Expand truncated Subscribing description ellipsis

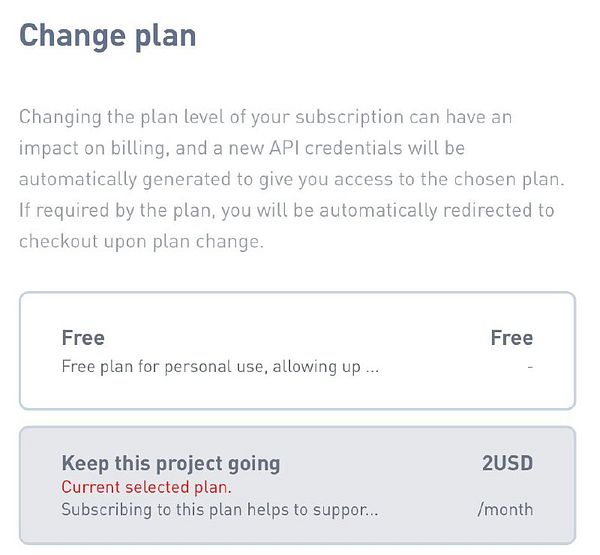pos(371,510)
